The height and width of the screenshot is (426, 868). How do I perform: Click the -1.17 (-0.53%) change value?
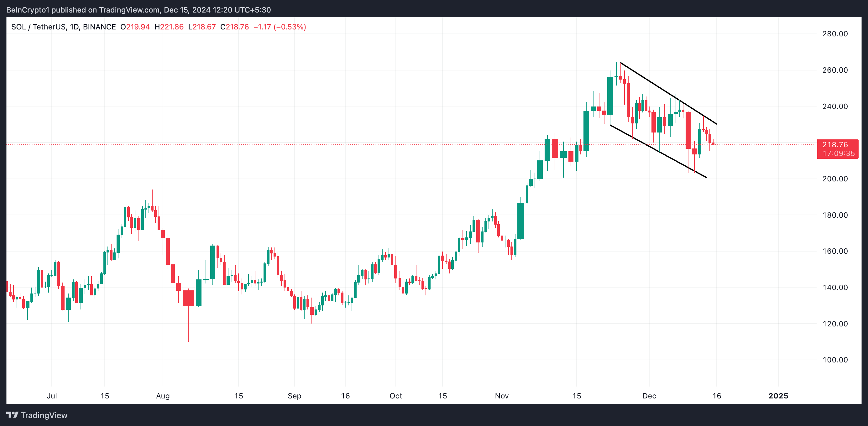pyautogui.click(x=279, y=27)
